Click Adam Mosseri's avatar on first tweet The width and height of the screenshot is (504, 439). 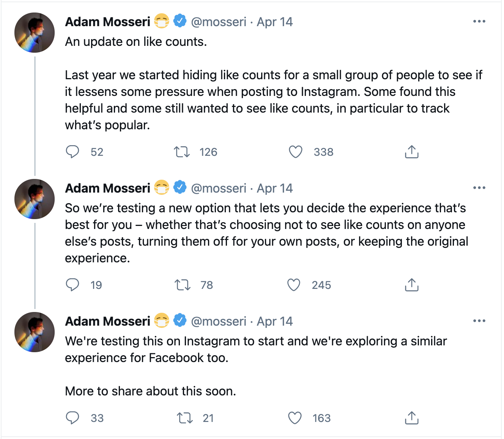[x=35, y=33]
